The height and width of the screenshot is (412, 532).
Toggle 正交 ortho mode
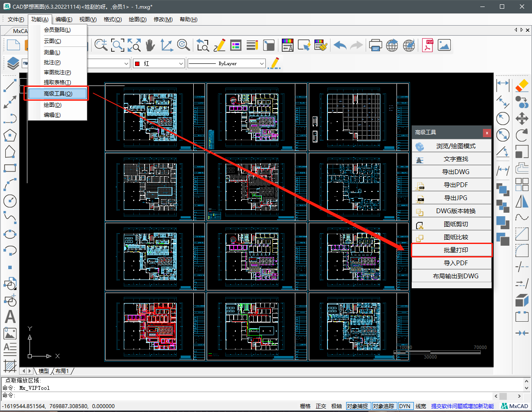tap(321, 406)
